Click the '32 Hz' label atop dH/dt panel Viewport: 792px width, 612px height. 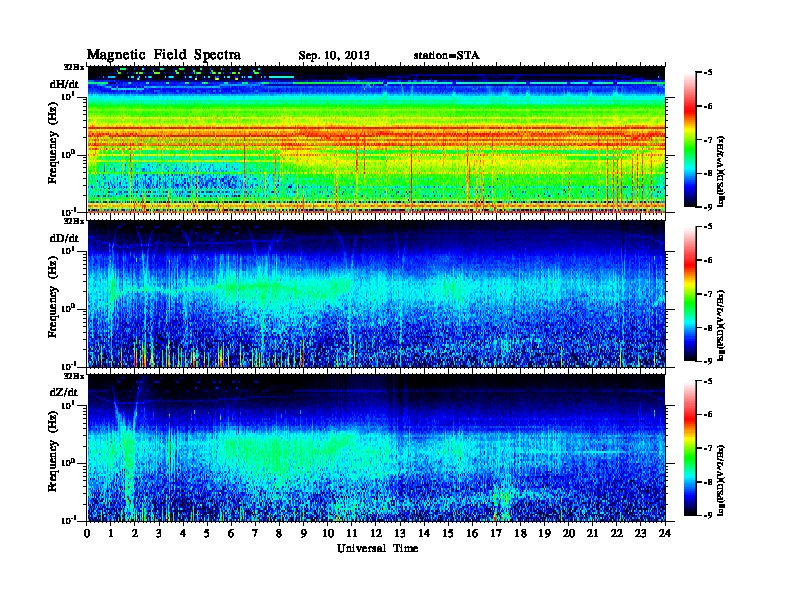coord(74,66)
